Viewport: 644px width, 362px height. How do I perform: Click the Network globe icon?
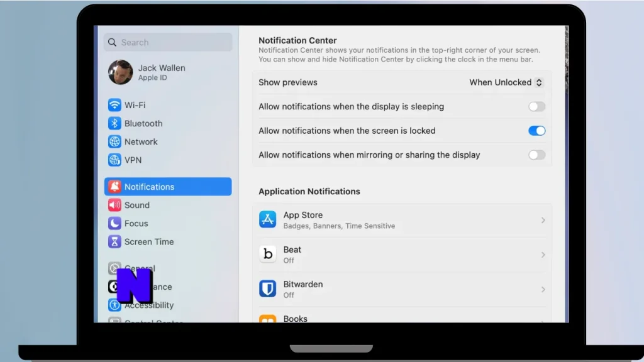(114, 141)
